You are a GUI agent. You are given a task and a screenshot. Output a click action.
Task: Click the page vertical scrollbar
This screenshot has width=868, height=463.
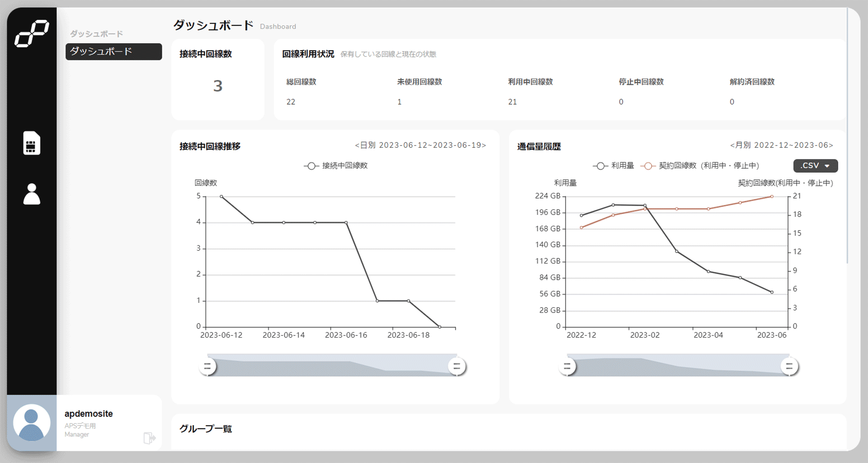click(847, 136)
